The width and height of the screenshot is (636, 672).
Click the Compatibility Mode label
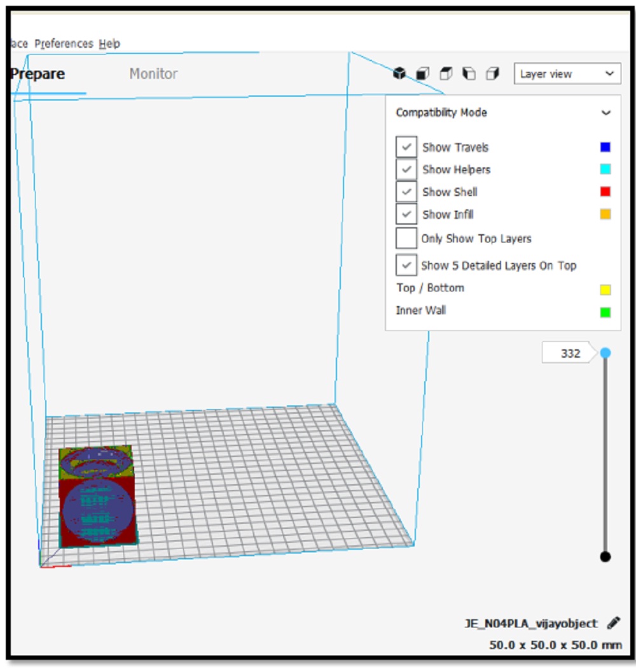[x=441, y=113]
